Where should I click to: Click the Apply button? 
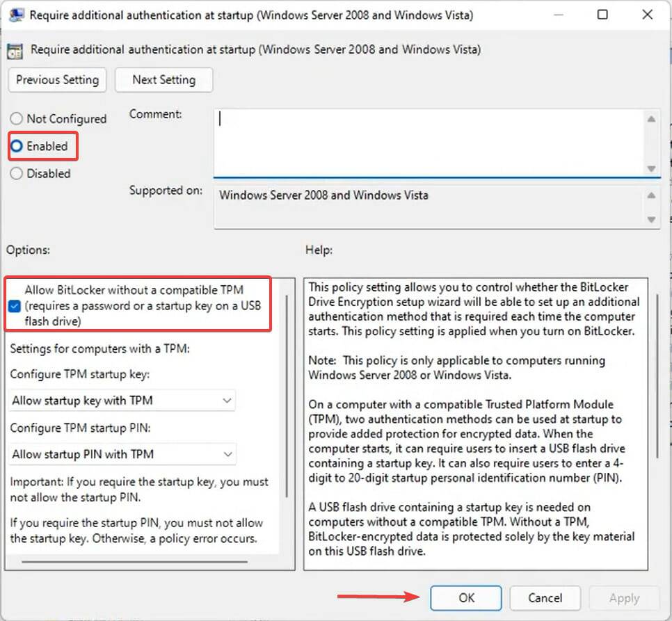coord(624,597)
